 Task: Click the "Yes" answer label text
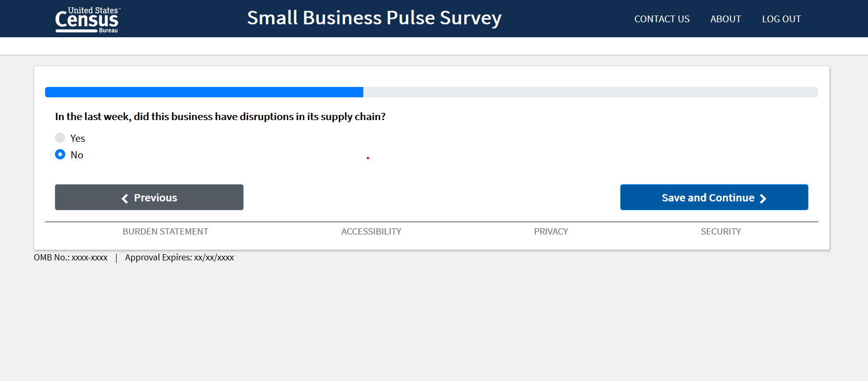78,138
